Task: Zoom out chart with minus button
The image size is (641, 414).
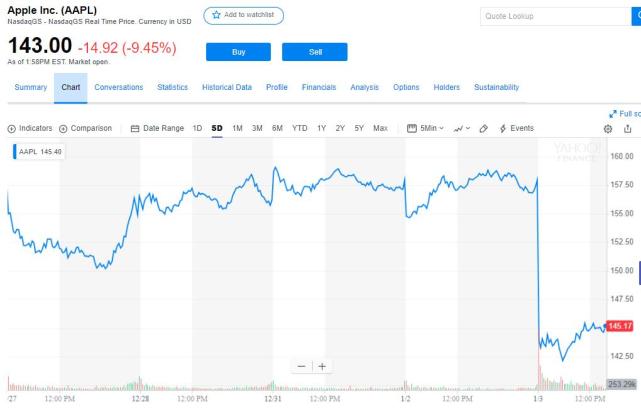Action: 302,366
